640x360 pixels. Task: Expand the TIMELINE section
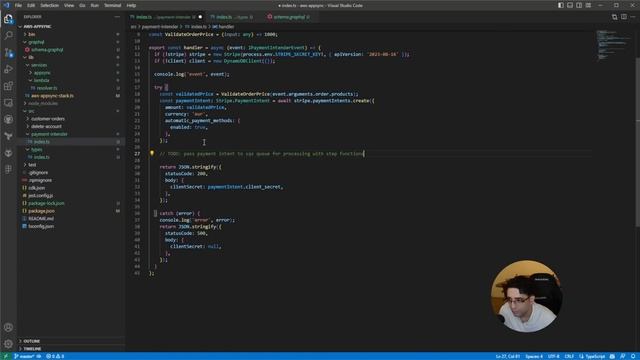click(x=32, y=349)
